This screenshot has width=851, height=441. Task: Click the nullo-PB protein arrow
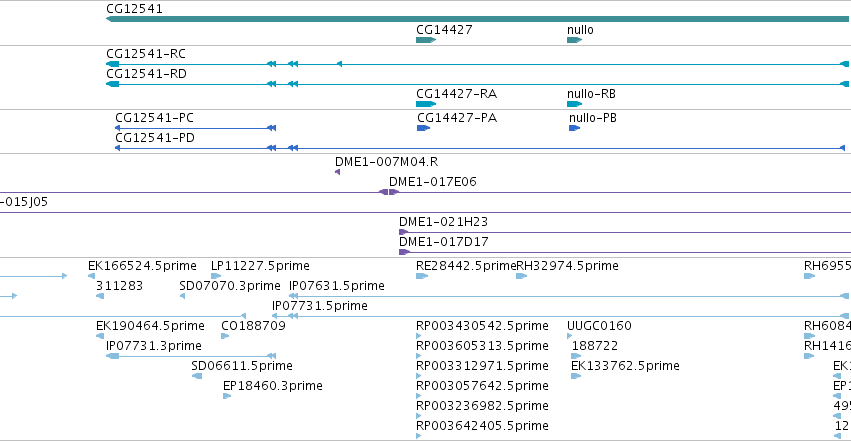click(574, 128)
